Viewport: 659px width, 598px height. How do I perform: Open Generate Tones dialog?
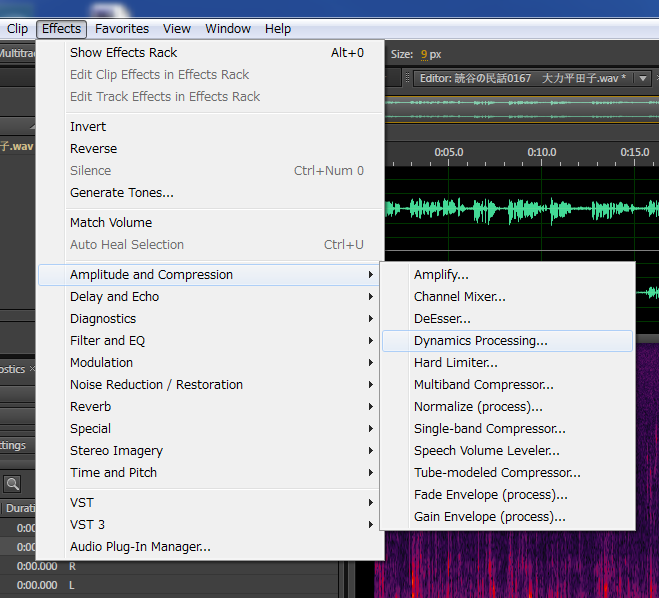(211, 192)
